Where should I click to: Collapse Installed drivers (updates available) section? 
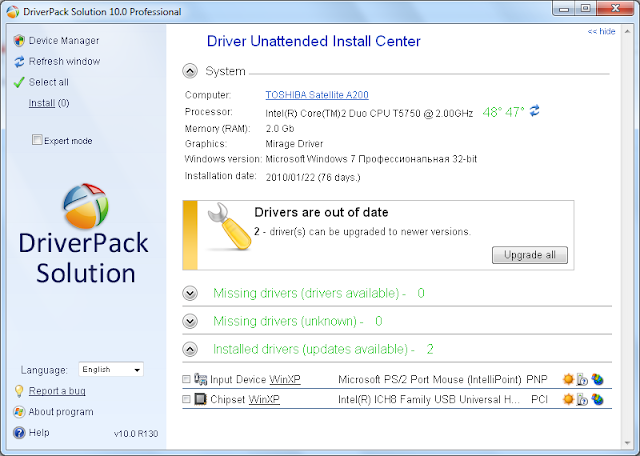[x=190, y=349]
